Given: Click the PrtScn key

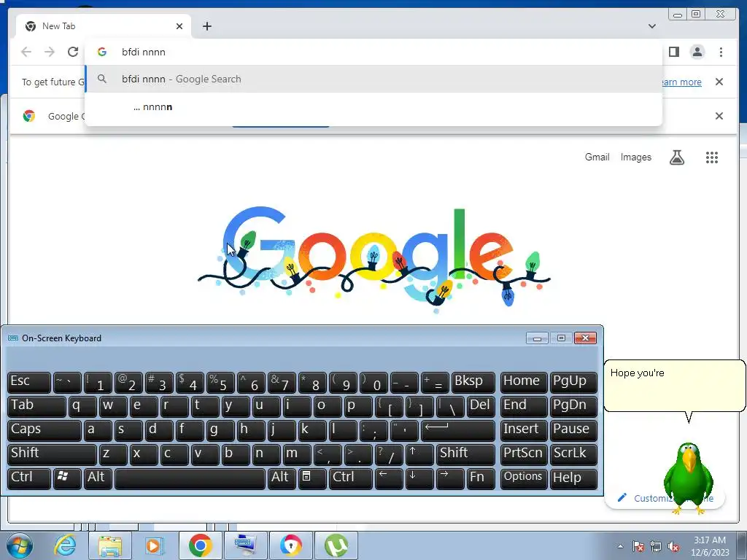Looking at the screenshot, I should [x=524, y=454].
